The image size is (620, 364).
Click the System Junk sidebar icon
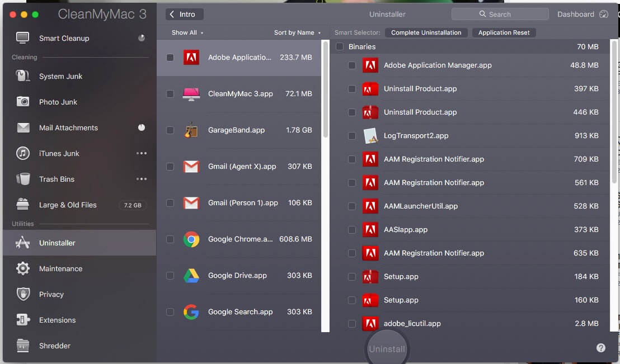pos(22,76)
